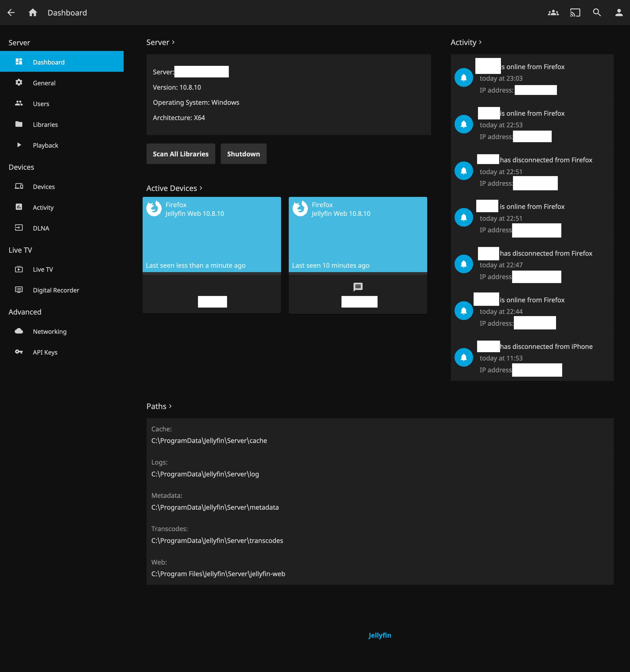630x672 pixels.
Task: Click the cast to device icon
Action: point(575,12)
